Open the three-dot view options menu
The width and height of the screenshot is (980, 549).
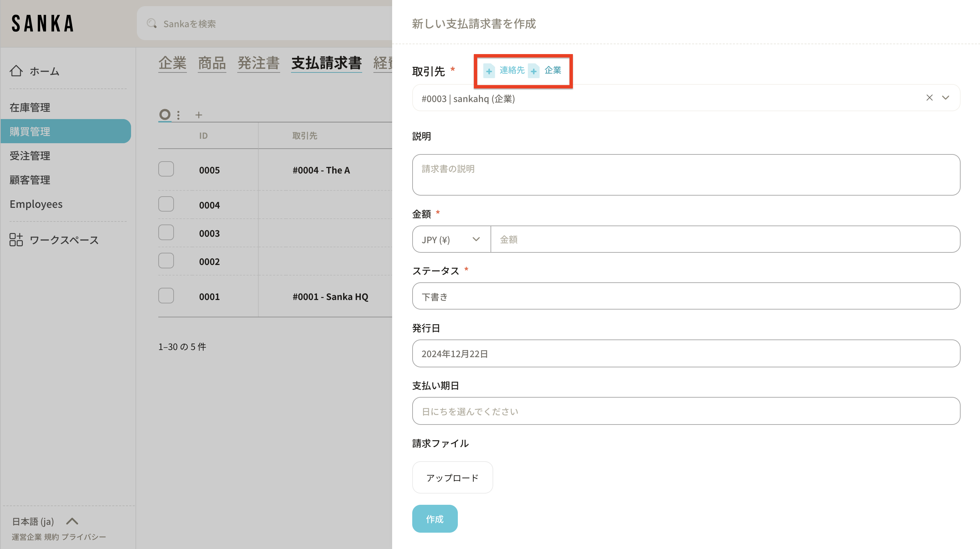(x=178, y=115)
